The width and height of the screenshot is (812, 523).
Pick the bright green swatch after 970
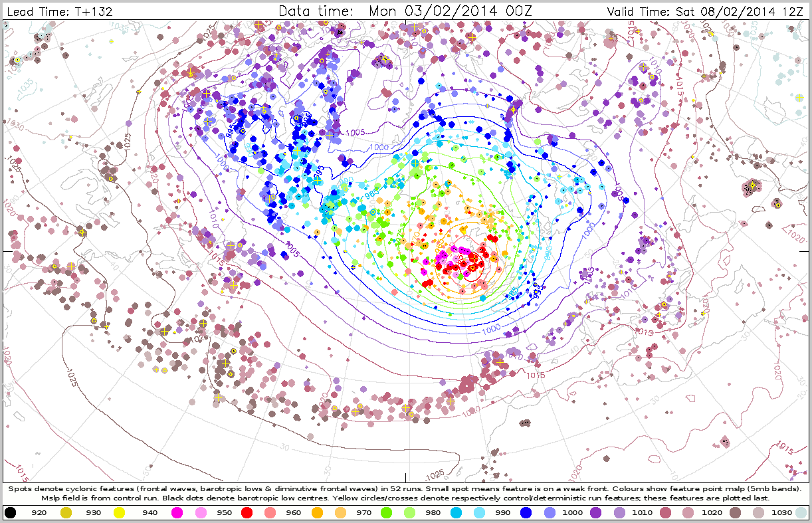386,512
